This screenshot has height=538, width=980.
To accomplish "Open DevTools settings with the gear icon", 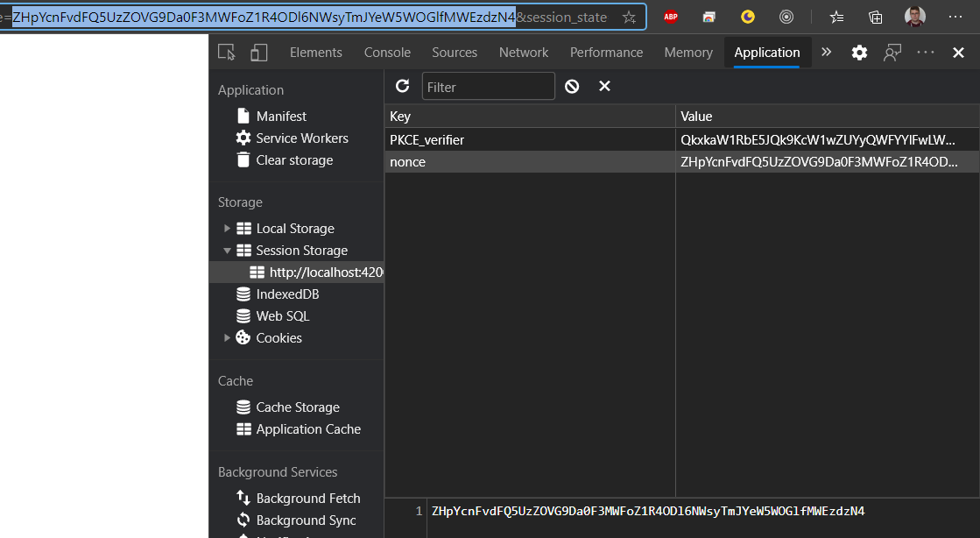I will 859,53.
